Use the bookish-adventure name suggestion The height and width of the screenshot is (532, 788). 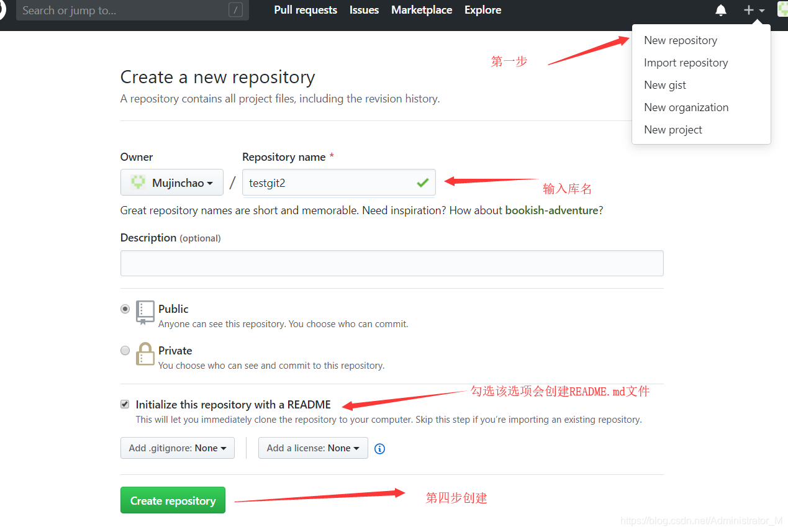click(x=551, y=210)
